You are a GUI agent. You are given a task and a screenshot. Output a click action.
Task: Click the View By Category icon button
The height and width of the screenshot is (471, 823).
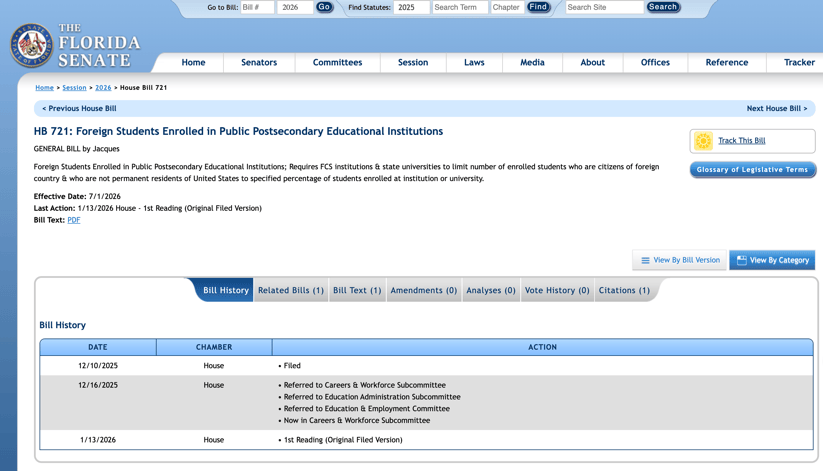point(741,260)
